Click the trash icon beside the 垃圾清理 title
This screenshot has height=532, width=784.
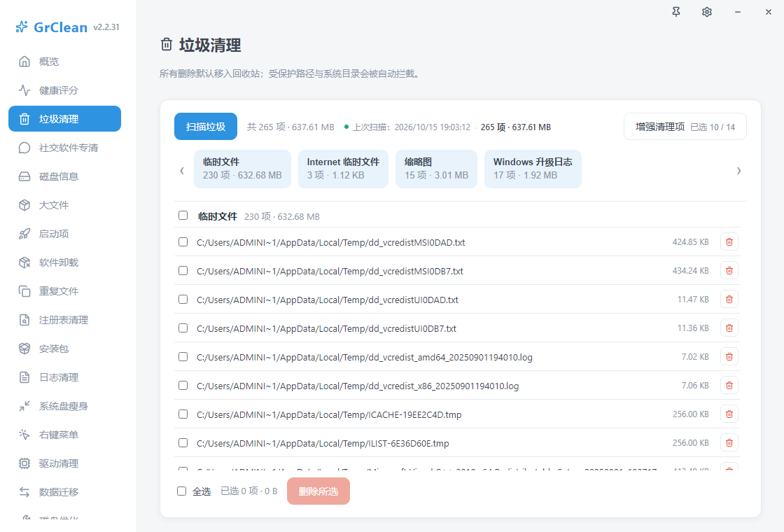click(167, 45)
